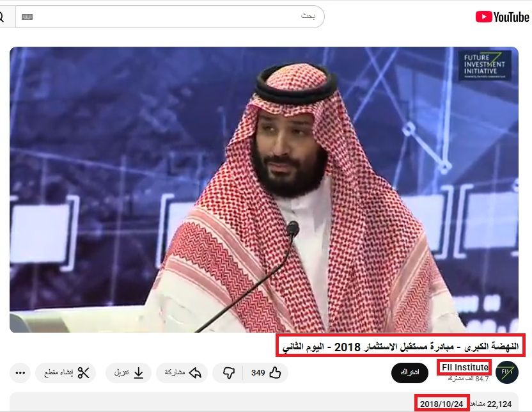532x412 pixels.
Task: Open the FII Institute channel page
Action: [x=464, y=367]
